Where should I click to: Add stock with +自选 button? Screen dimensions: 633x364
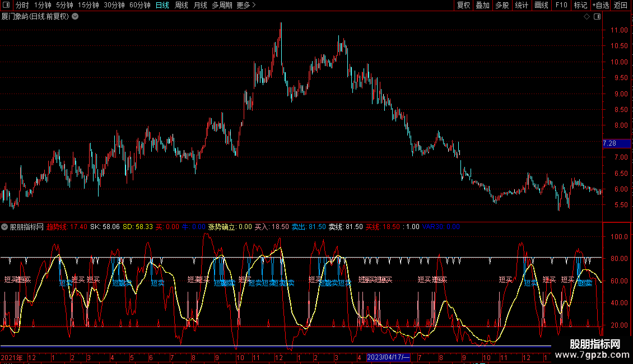click(601, 6)
